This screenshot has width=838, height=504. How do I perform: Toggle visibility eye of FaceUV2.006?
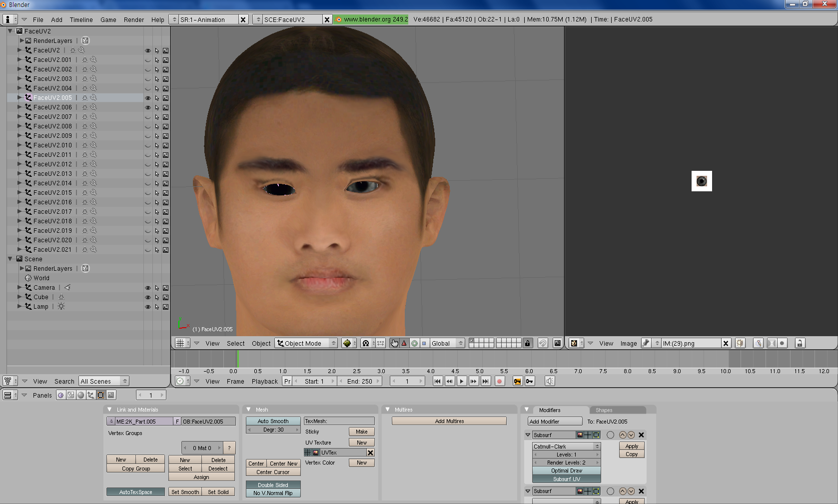tap(147, 107)
